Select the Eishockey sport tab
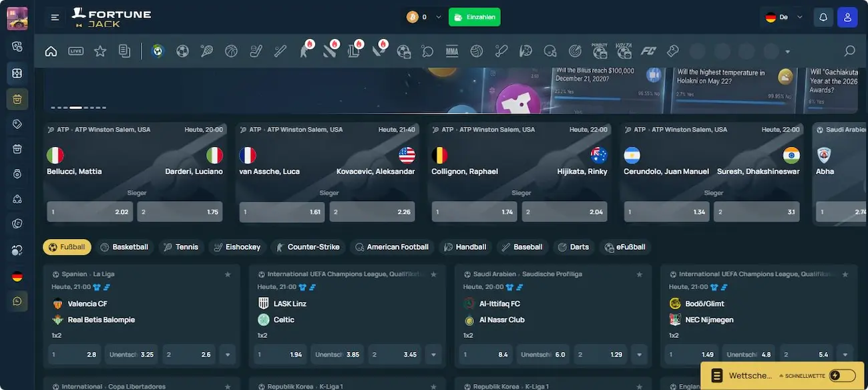This screenshot has width=868, height=390. tap(237, 247)
